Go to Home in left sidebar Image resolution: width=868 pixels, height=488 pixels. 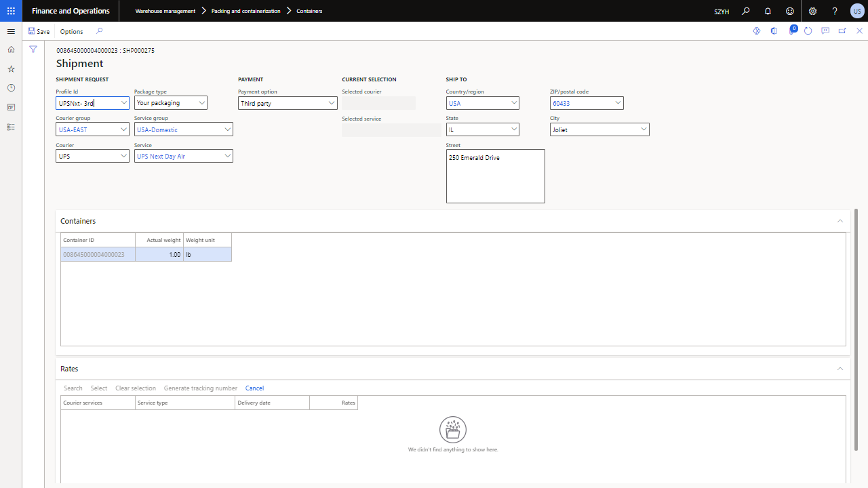pos(11,49)
